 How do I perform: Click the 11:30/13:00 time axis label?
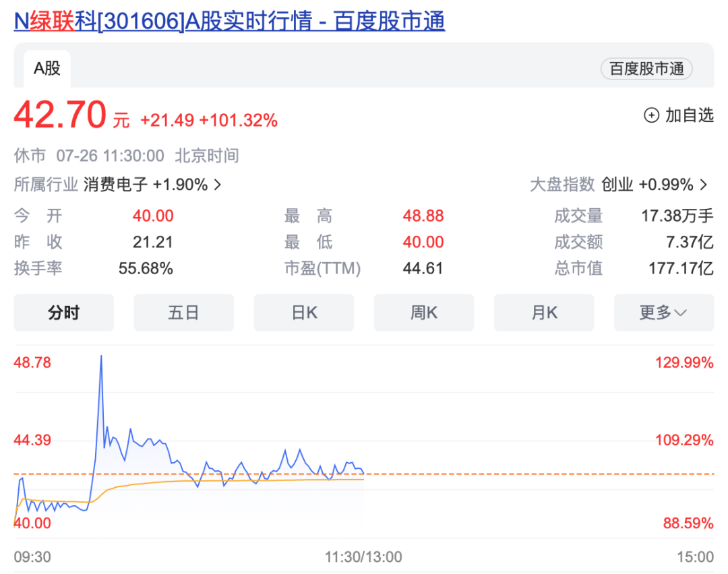[x=363, y=556]
